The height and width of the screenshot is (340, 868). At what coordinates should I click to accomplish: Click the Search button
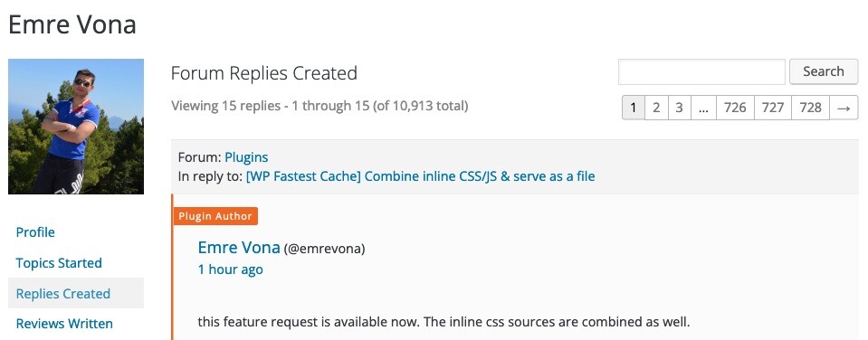tap(824, 71)
